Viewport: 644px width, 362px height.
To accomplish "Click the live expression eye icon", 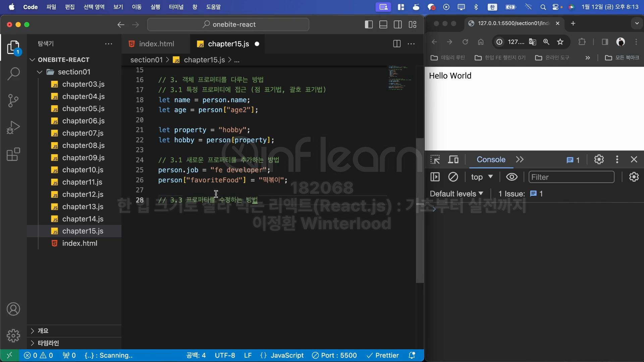I will click(x=512, y=177).
